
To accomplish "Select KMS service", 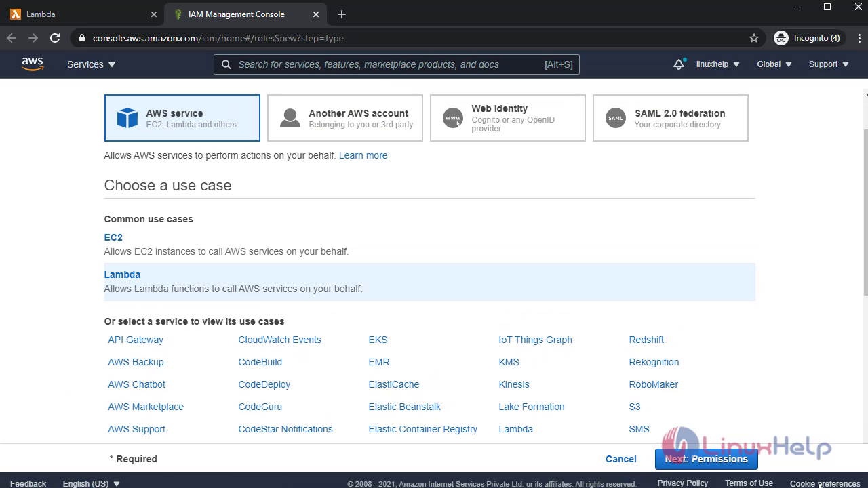I will [x=509, y=362].
